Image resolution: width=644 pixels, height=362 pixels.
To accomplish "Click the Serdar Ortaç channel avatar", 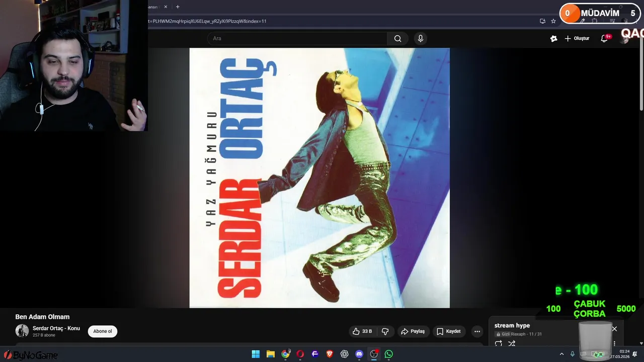I will click(22, 331).
